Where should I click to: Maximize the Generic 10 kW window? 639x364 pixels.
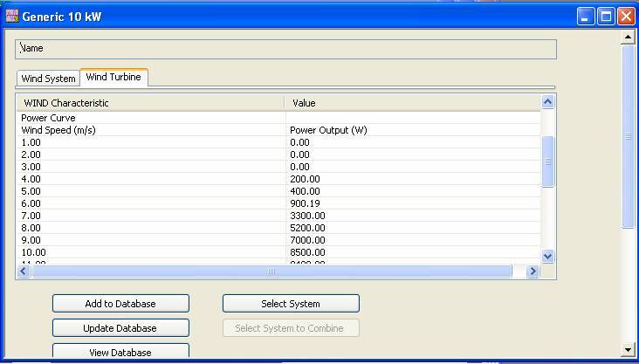[x=606, y=16]
